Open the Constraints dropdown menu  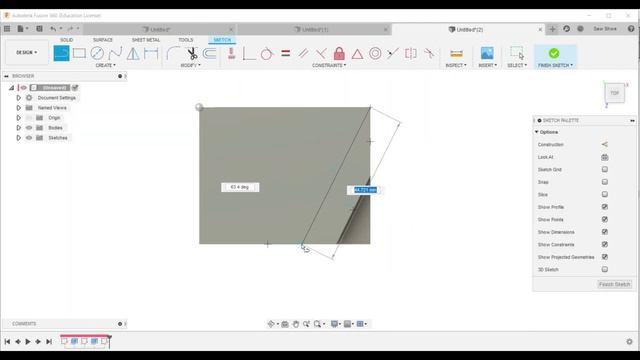coord(329,65)
